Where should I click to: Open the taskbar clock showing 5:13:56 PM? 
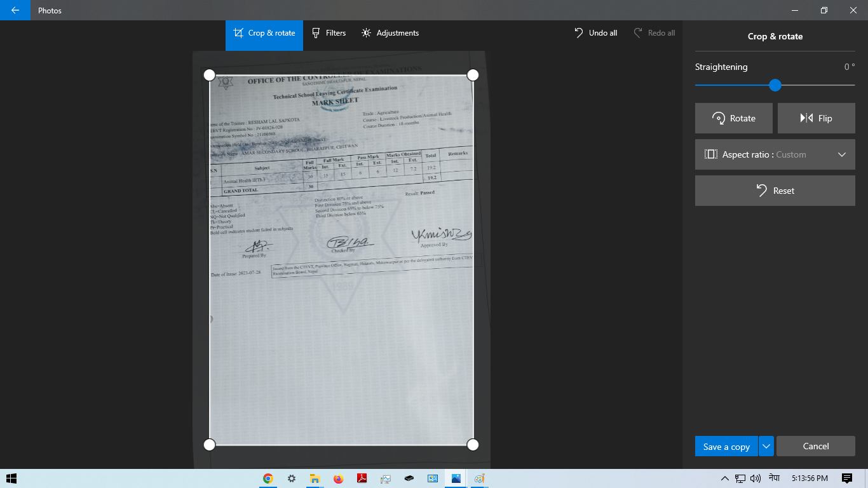click(810, 478)
